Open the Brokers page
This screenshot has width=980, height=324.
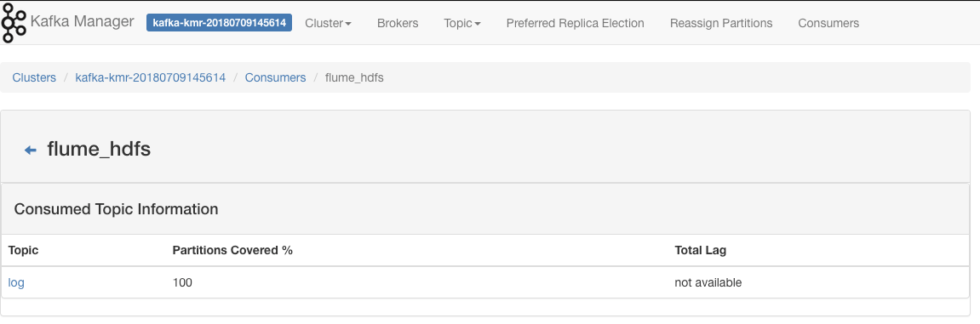[398, 23]
